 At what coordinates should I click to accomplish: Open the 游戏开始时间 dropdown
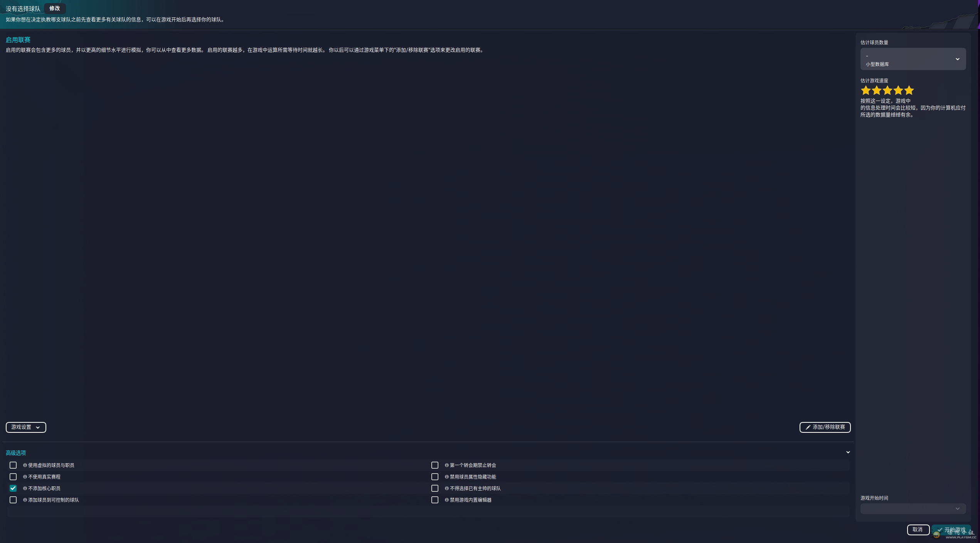click(x=913, y=509)
